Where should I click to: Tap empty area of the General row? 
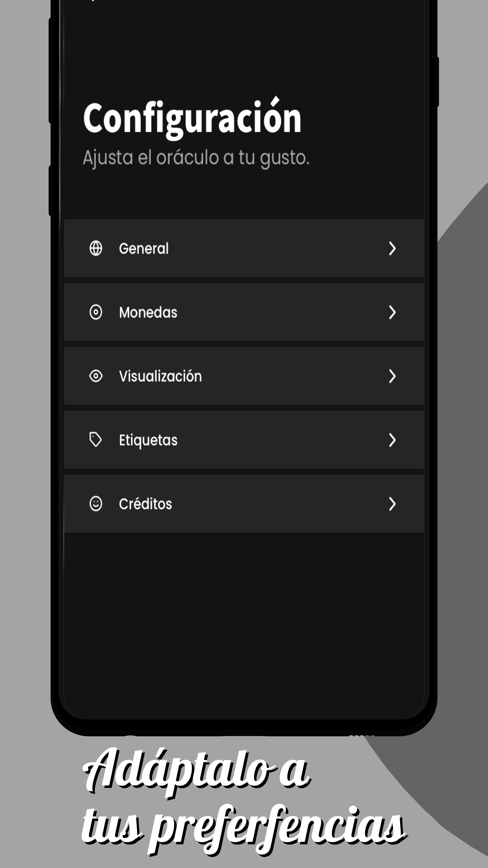(276, 248)
